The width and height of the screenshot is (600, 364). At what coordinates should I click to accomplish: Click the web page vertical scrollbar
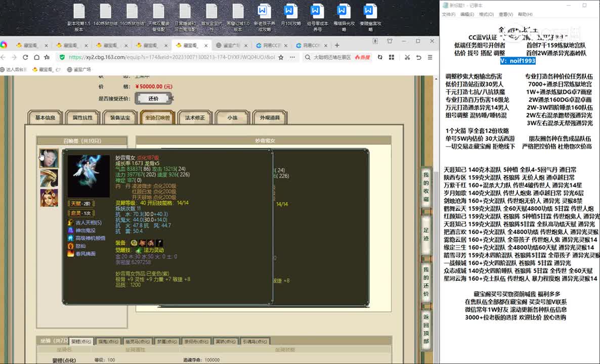coord(436,218)
